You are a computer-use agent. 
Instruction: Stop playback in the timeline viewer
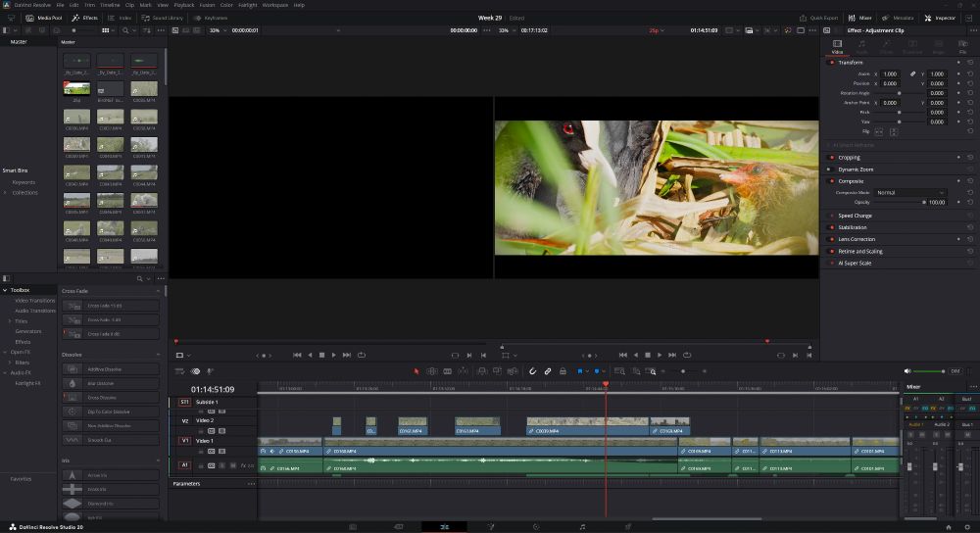pyautogui.click(x=648, y=355)
